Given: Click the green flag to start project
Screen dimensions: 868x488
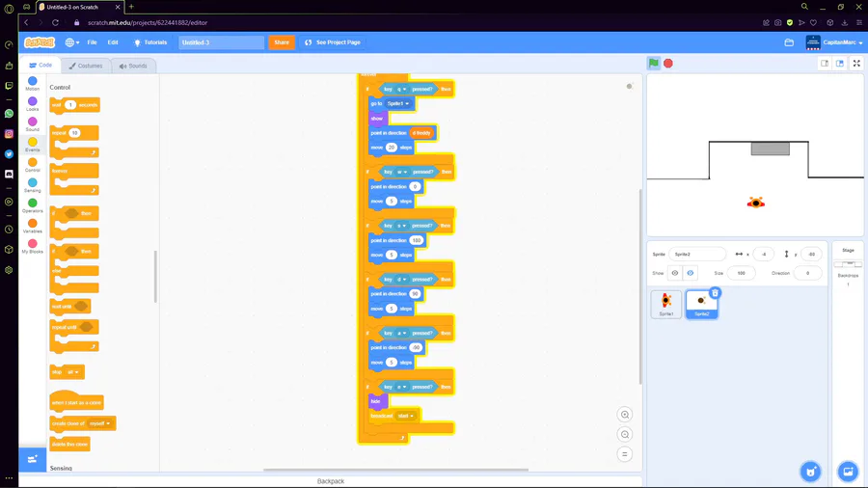Looking at the screenshot, I should pyautogui.click(x=654, y=63).
